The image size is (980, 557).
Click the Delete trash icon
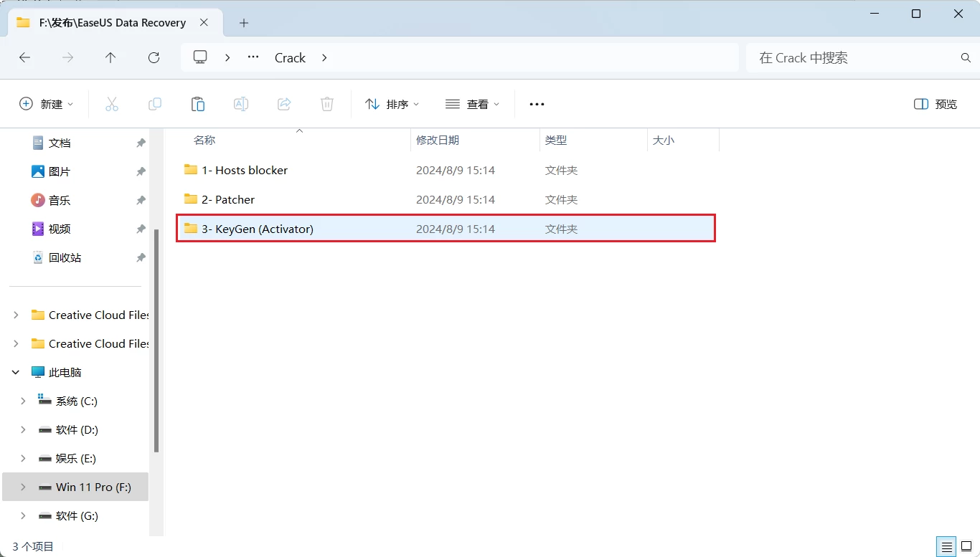327,104
